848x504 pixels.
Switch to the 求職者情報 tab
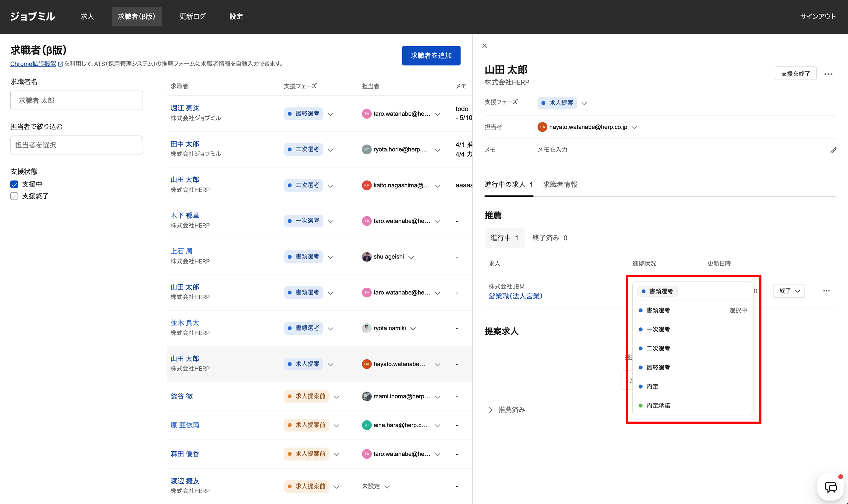click(560, 184)
